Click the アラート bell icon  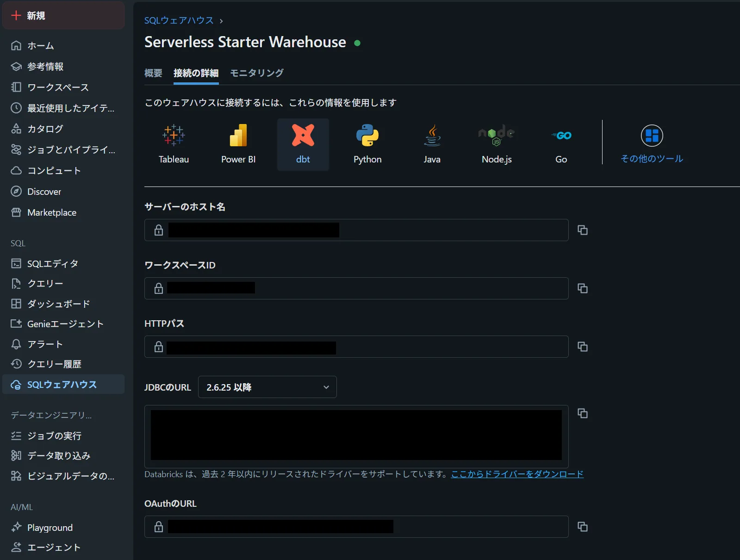point(16,344)
